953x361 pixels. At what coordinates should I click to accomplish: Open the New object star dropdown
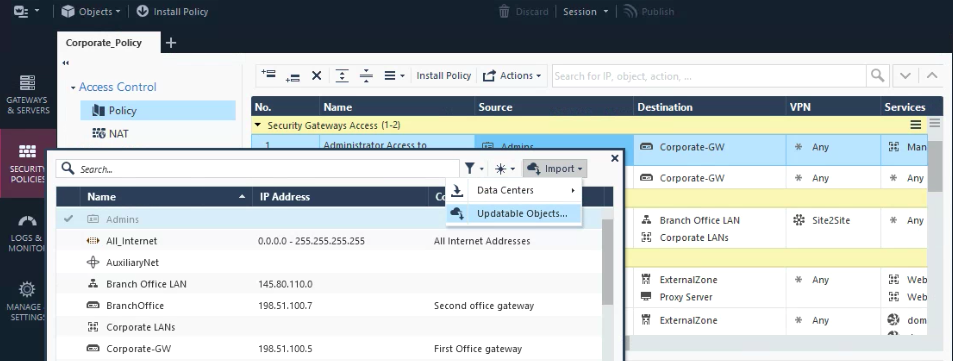click(x=504, y=168)
